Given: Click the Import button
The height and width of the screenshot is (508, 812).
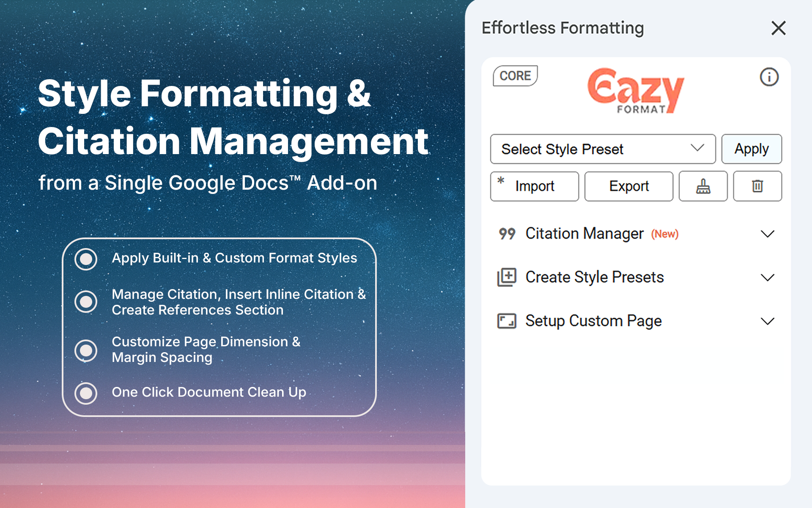Looking at the screenshot, I should (x=534, y=186).
